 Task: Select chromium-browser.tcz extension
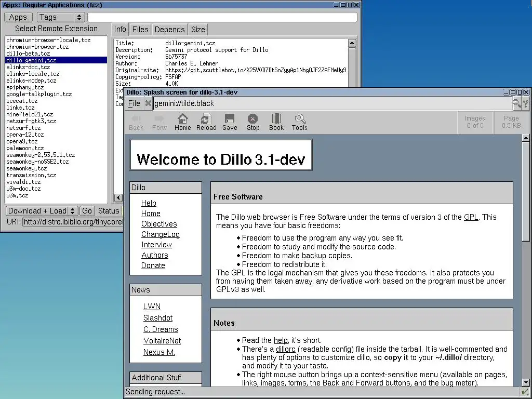click(56, 47)
